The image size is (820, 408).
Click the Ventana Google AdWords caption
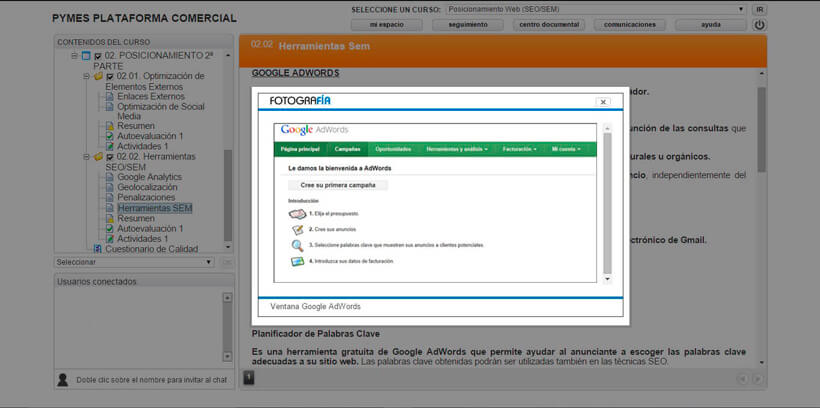[x=315, y=307]
